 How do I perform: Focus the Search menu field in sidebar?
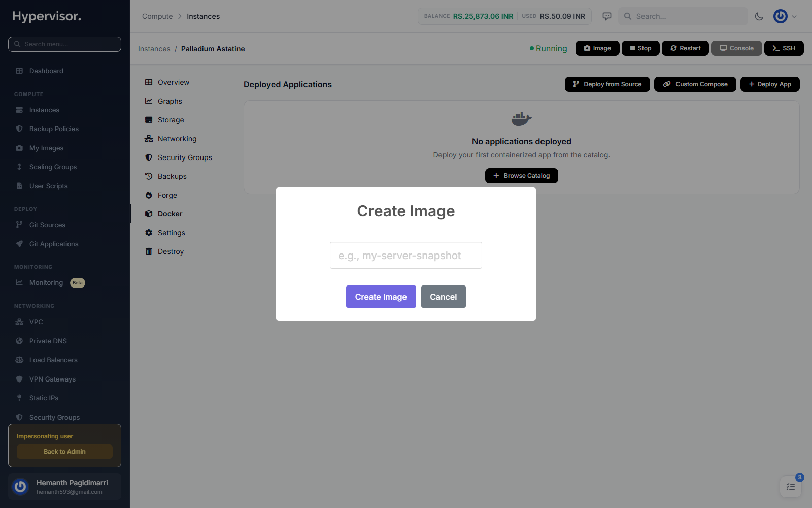coord(64,44)
